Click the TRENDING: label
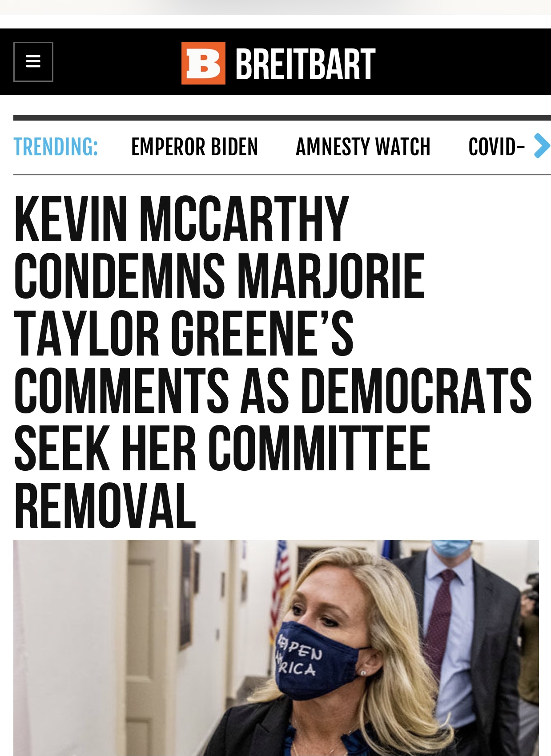The width and height of the screenshot is (551, 756). click(x=56, y=147)
